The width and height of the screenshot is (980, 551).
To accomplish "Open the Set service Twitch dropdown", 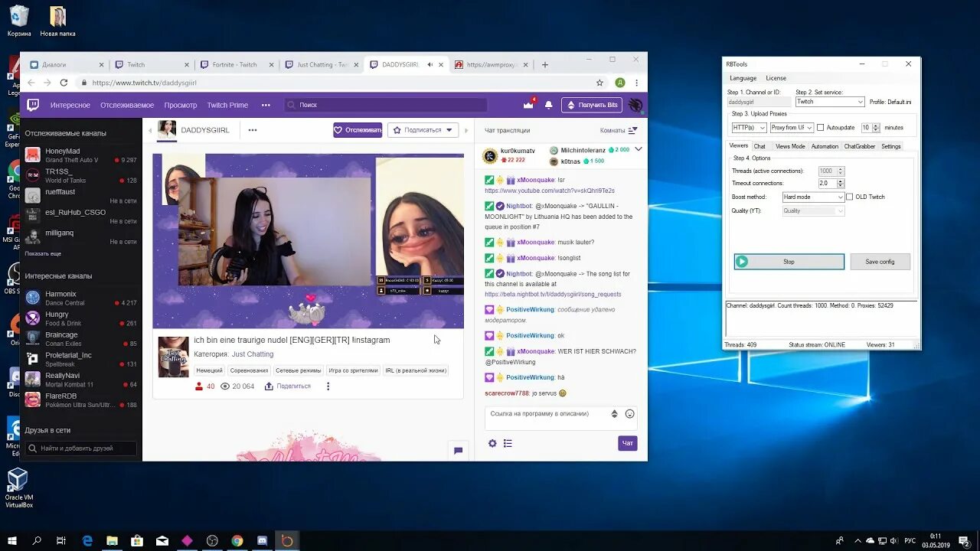I will pyautogui.click(x=830, y=102).
